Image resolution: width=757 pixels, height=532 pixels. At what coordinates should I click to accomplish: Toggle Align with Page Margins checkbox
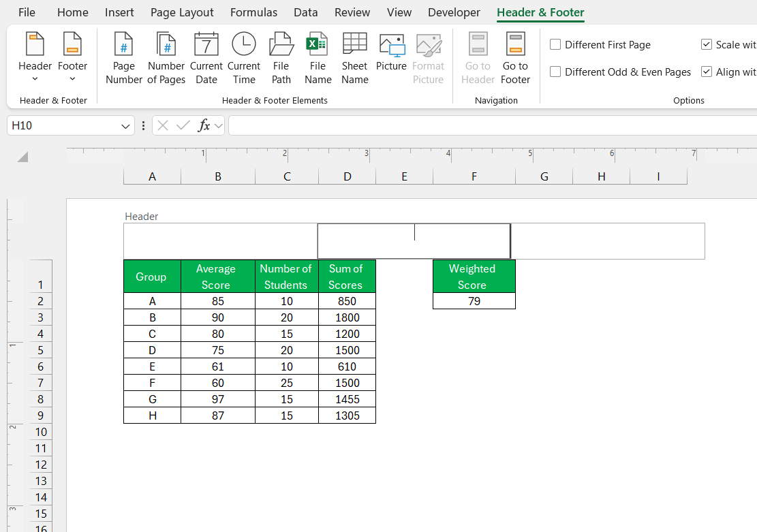point(707,72)
